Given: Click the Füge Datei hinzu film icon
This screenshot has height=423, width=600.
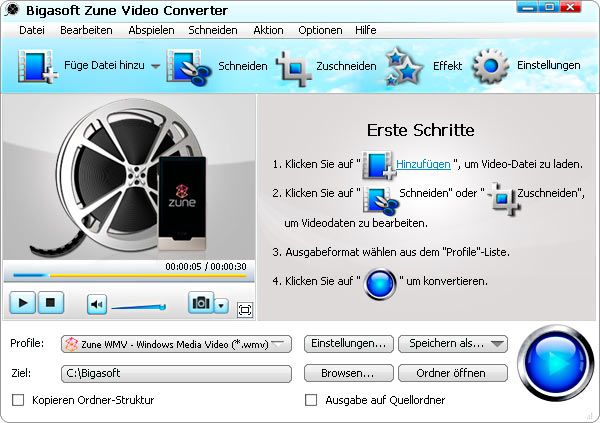Looking at the screenshot, I should pos(37,66).
